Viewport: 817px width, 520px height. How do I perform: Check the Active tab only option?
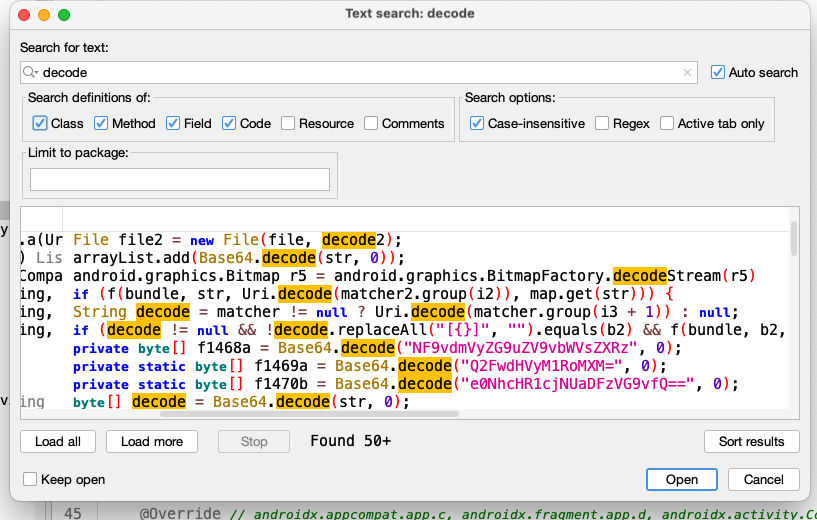coord(667,123)
